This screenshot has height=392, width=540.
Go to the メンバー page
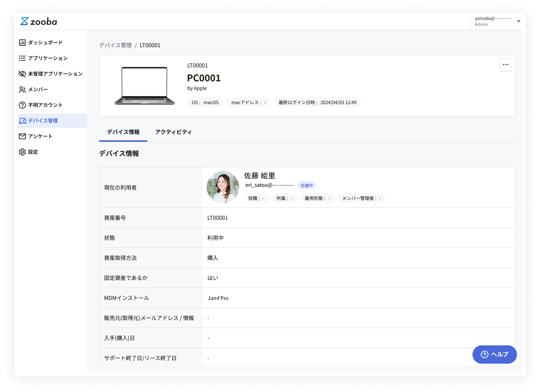pyautogui.click(x=38, y=89)
